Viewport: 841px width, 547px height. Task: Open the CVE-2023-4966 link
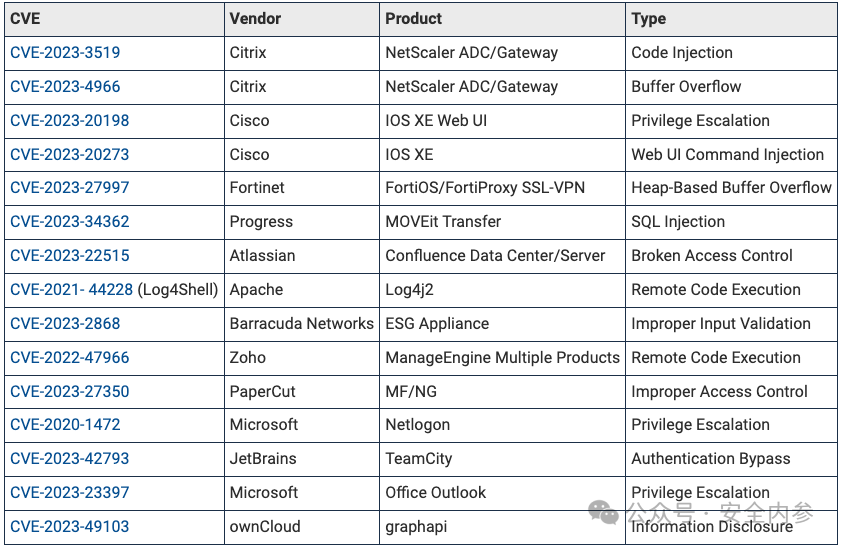point(65,87)
